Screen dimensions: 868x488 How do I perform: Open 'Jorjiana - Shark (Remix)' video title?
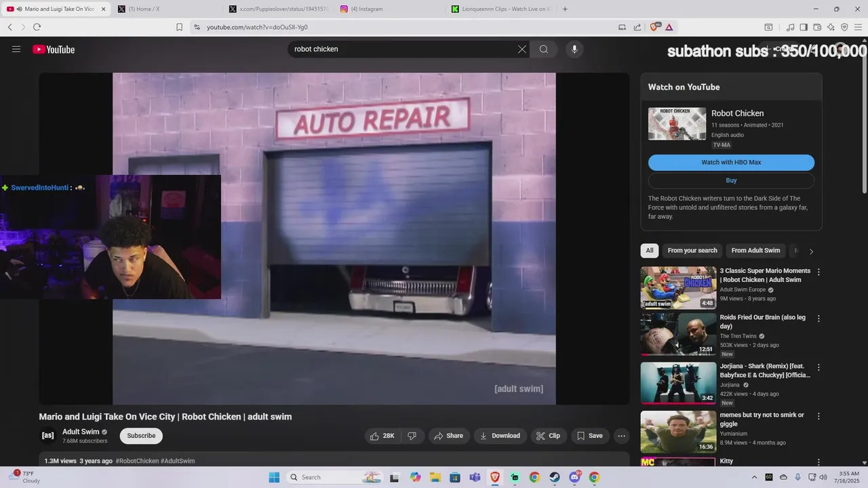click(x=765, y=371)
